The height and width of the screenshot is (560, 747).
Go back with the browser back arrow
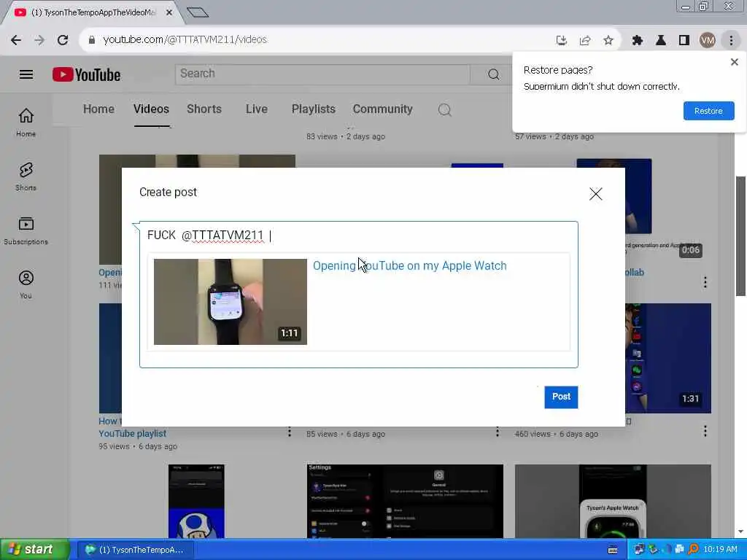(16, 40)
